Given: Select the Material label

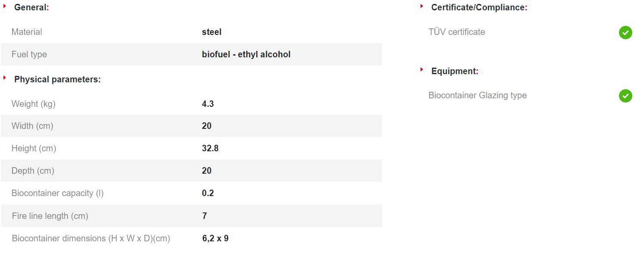Looking at the screenshot, I should point(27,32).
